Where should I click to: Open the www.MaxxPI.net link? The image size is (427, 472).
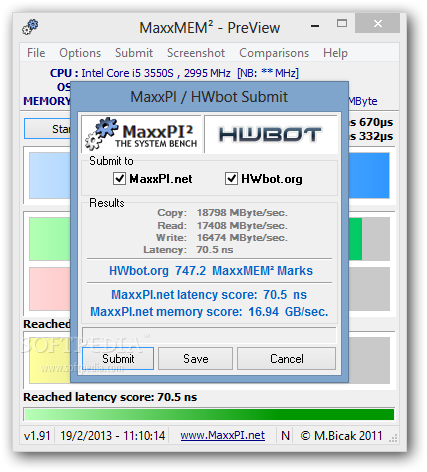pyautogui.click(x=223, y=435)
